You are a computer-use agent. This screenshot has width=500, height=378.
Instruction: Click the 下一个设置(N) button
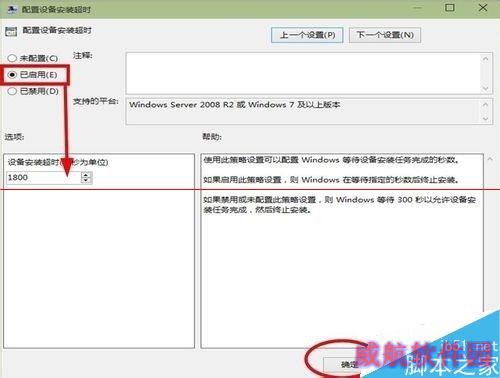385,35
